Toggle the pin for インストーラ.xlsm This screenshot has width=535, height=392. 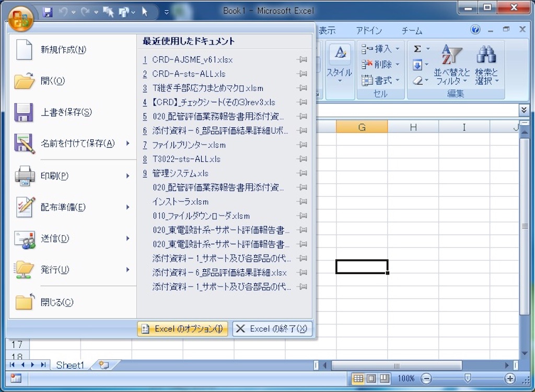(x=302, y=202)
